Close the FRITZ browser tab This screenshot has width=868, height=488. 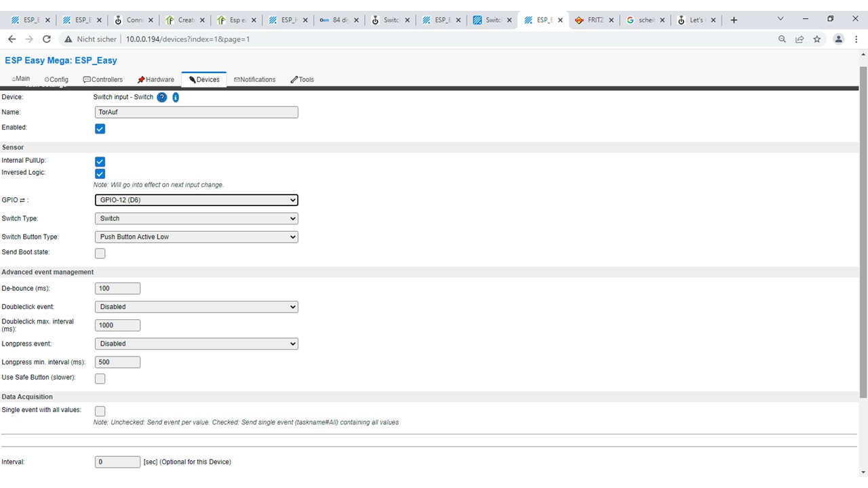point(612,20)
